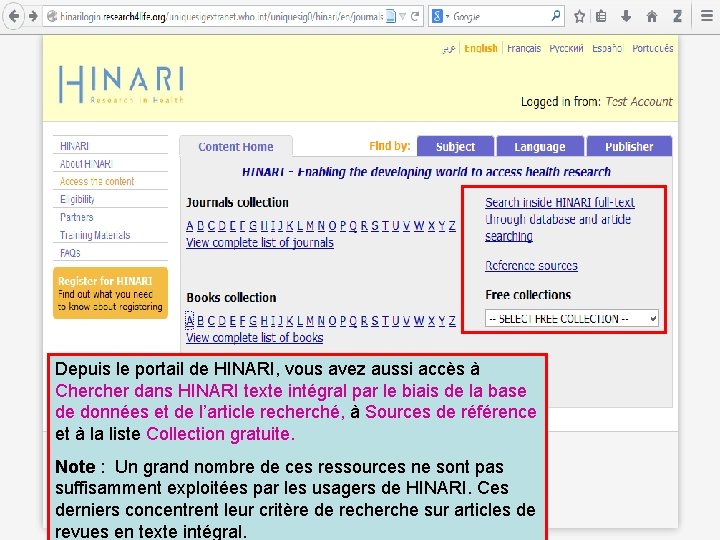The width and height of the screenshot is (720, 540).
Task: Select the Content Home tab
Action: (x=236, y=147)
